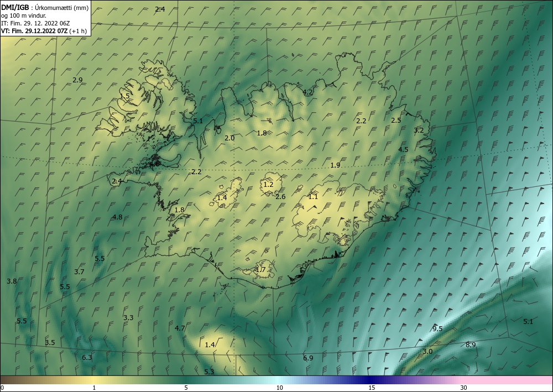The width and height of the screenshot is (553, 392).
Task: Select the 3.7 precipitation value offshore
Action: (x=79, y=272)
